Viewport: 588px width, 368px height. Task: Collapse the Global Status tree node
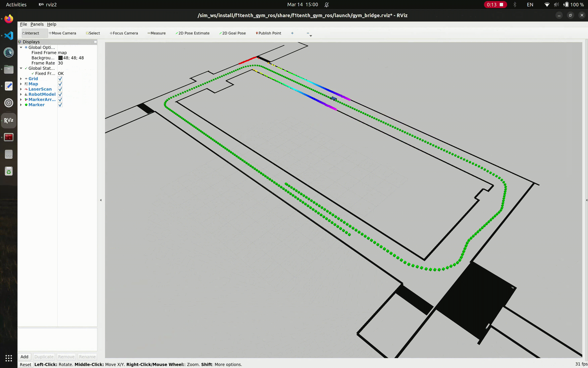[x=21, y=68]
